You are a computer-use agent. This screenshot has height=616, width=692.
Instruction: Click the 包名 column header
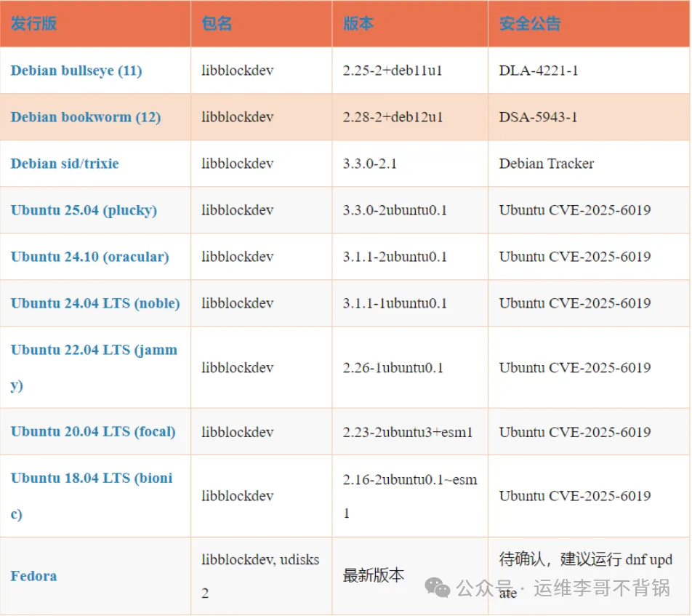click(217, 23)
